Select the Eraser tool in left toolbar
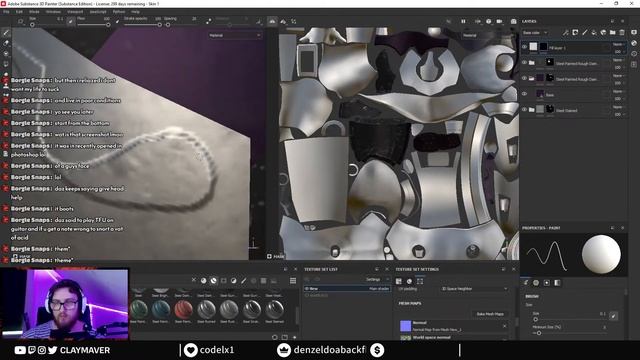 (x=6, y=43)
